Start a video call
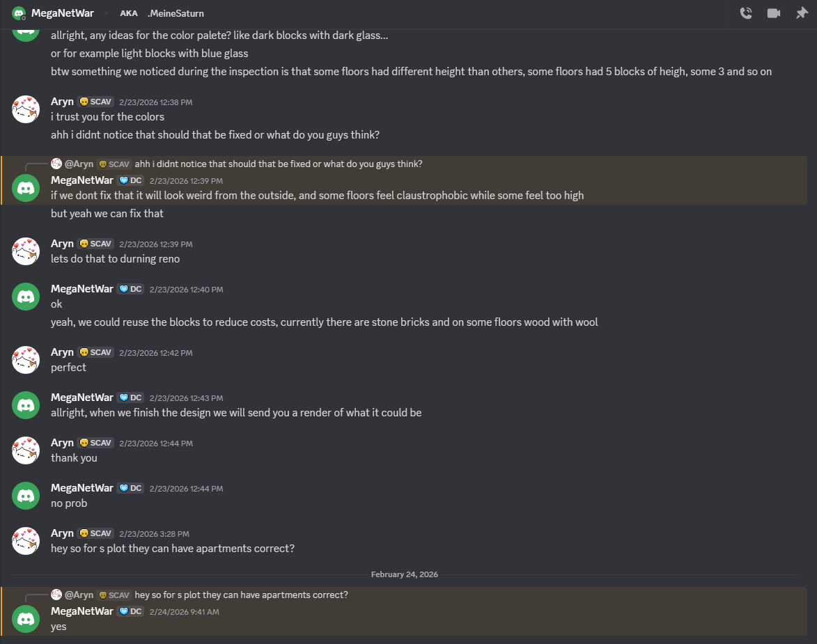The width and height of the screenshot is (817, 644). tap(773, 13)
